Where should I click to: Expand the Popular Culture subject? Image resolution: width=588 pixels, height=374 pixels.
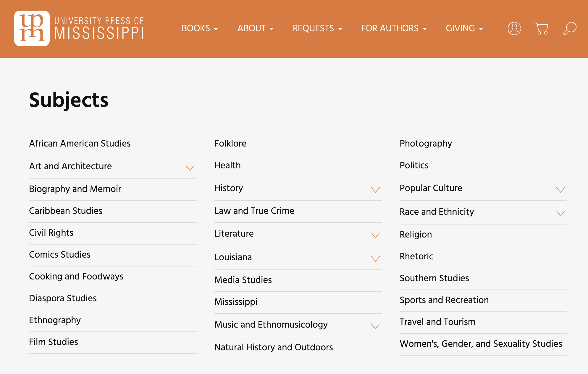pyautogui.click(x=560, y=190)
